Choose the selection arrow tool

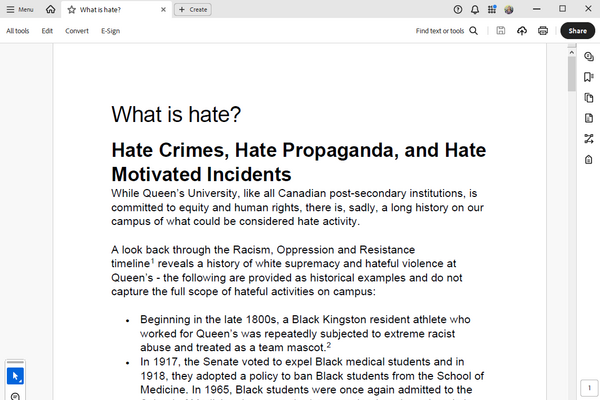[x=15, y=376]
